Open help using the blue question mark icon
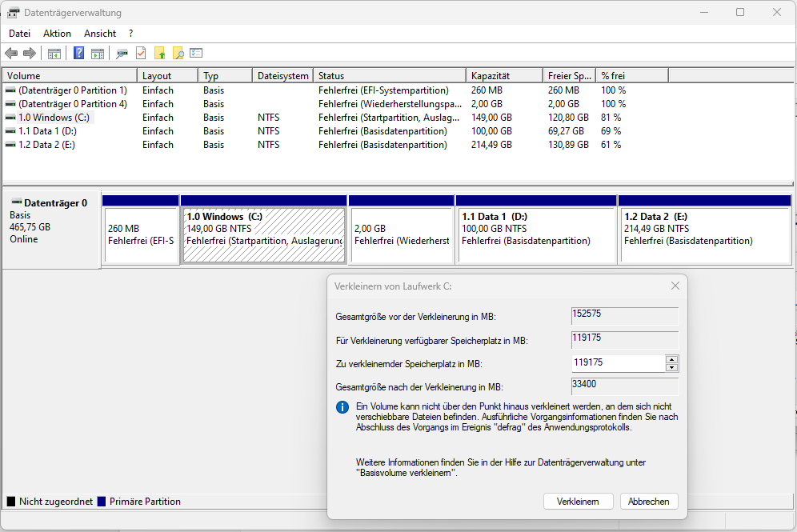 [78, 53]
